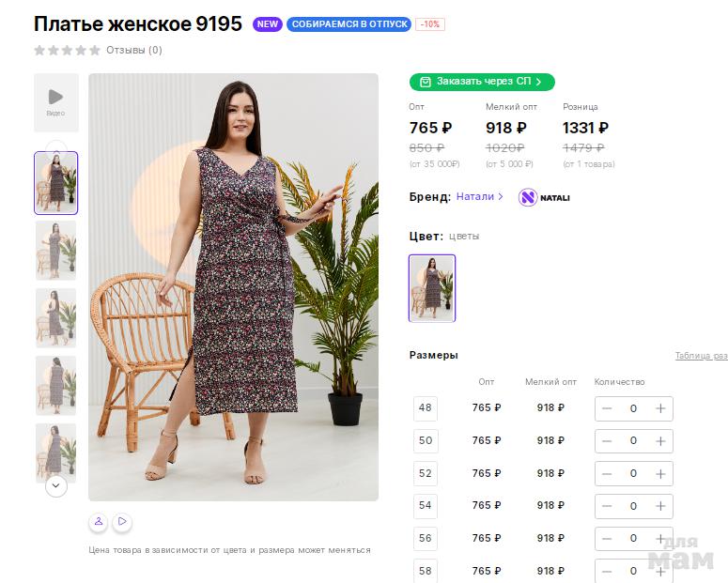Select size 48 option

tap(426, 407)
